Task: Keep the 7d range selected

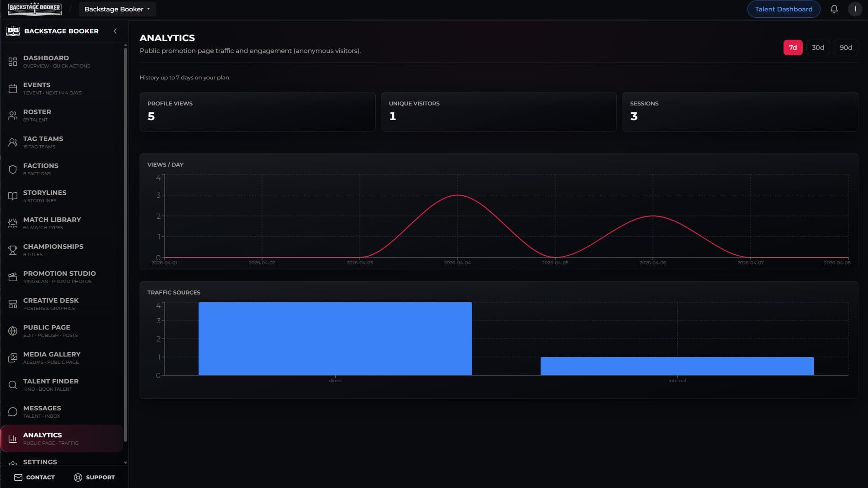Action: pyautogui.click(x=793, y=47)
